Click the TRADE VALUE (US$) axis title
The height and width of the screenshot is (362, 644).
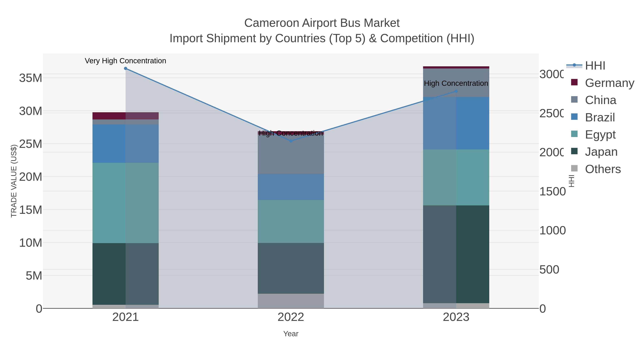pyautogui.click(x=14, y=181)
